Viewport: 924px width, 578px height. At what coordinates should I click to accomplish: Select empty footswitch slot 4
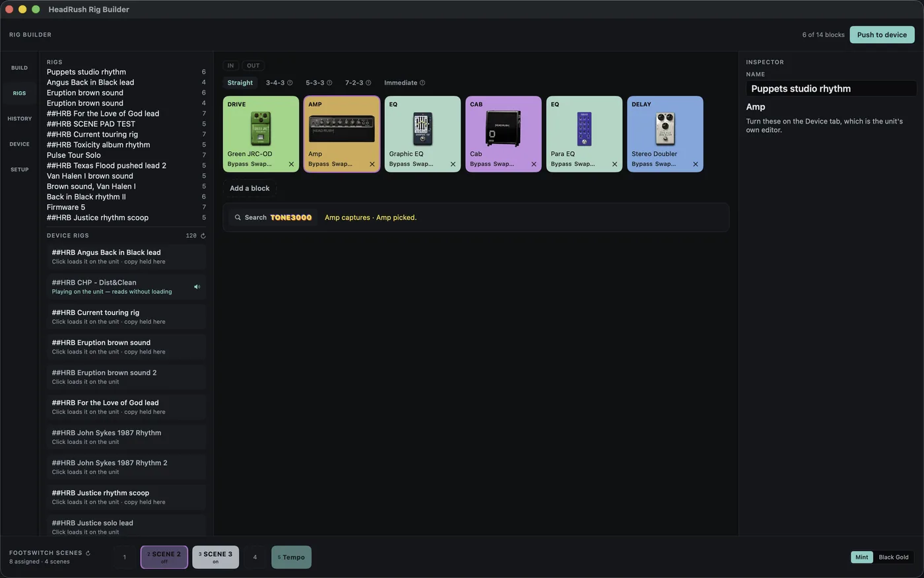[255, 557]
